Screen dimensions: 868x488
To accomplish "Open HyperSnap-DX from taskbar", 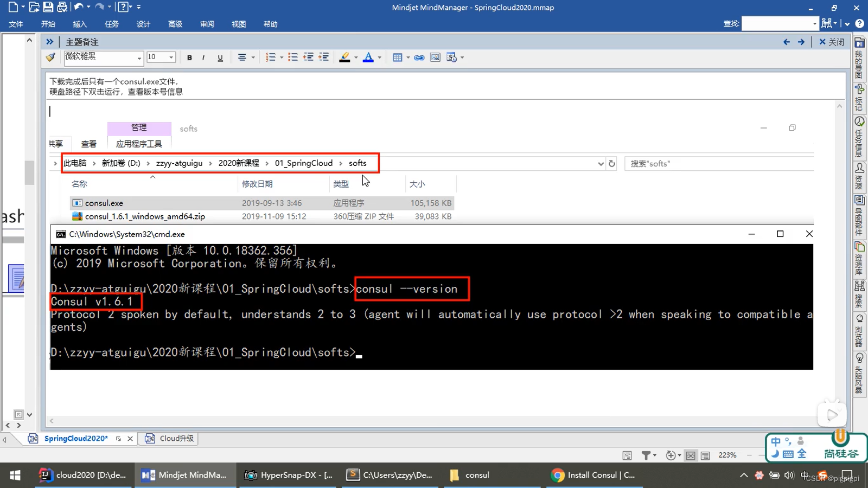I will (x=289, y=475).
